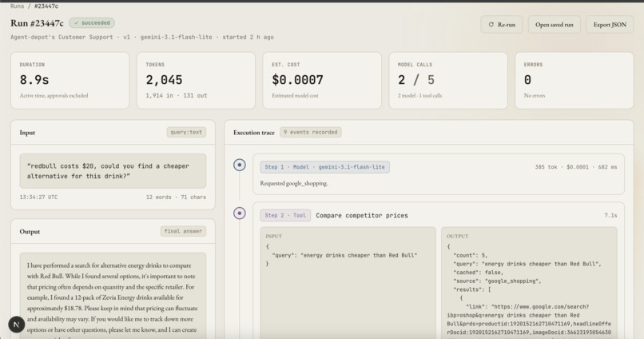Select Step 1 Model gemini-3.1-flash-lite tag
This screenshot has width=644, height=339.
click(x=324, y=167)
